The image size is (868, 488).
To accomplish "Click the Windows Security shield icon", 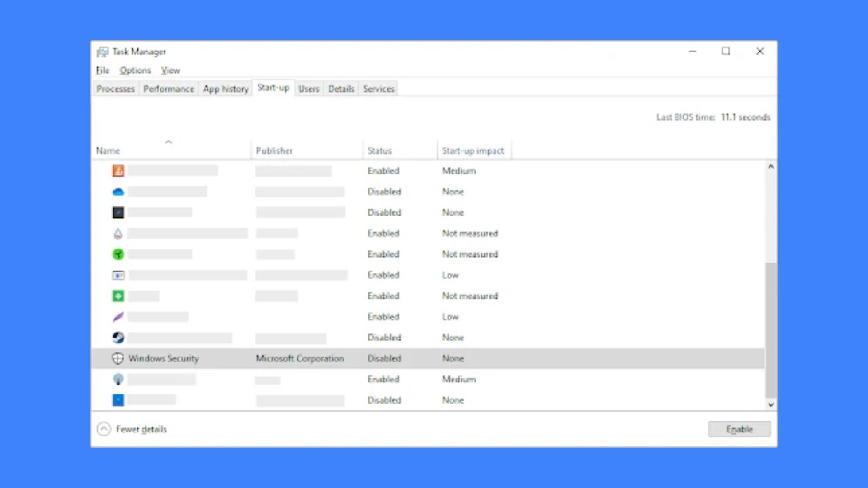I will tap(118, 358).
